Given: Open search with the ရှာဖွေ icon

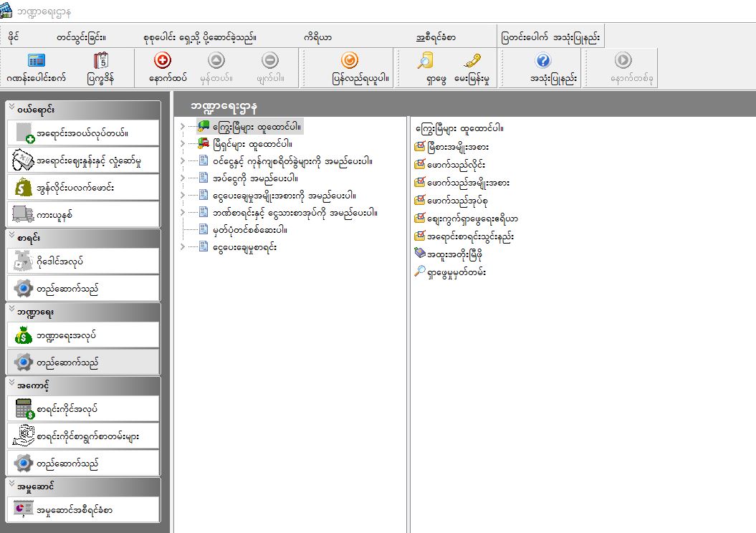Looking at the screenshot, I should point(426,62).
